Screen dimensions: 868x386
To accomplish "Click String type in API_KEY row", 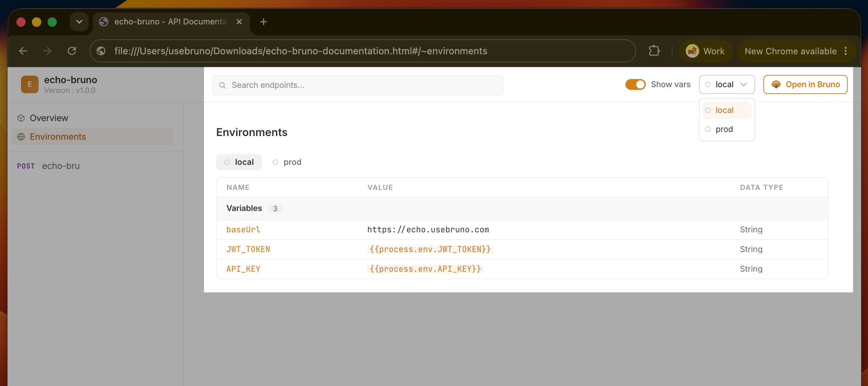I will pyautogui.click(x=751, y=269).
